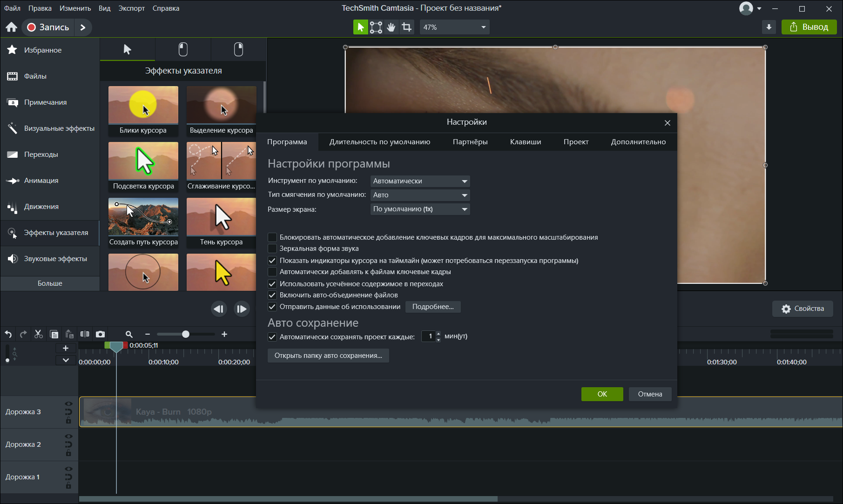Select the crop tool in canvas toolbar
Viewport: 843px width, 504px height.
coord(407,27)
